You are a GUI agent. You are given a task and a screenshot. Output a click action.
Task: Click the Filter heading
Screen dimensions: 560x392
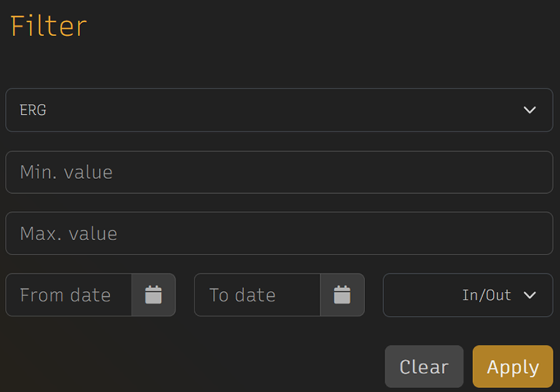[x=49, y=26]
